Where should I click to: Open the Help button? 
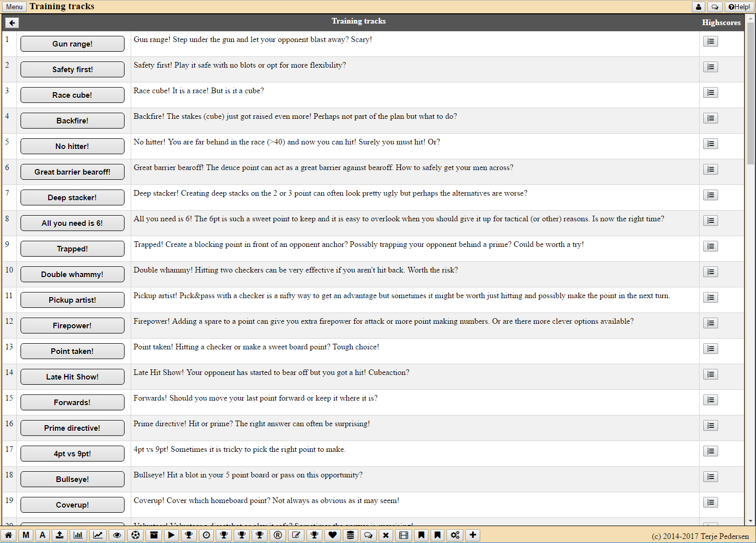tap(739, 7)
